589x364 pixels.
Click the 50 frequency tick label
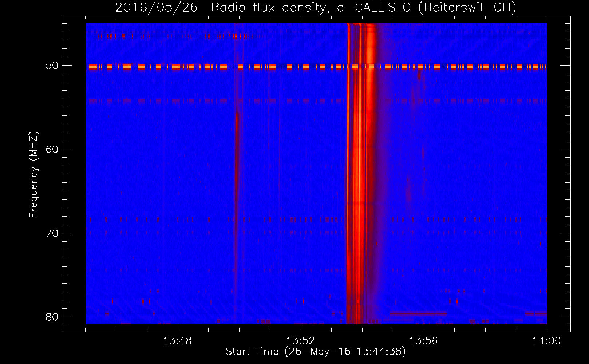pos(52,66)
